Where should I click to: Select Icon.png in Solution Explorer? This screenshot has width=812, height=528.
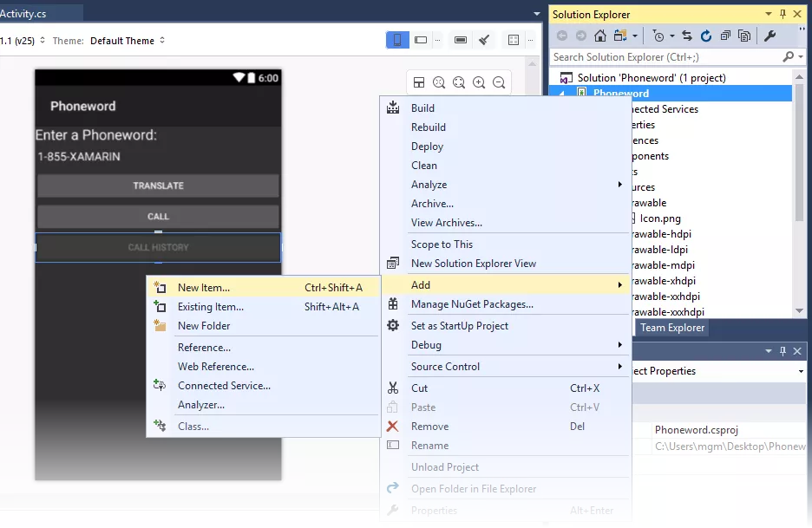[660, 218]
